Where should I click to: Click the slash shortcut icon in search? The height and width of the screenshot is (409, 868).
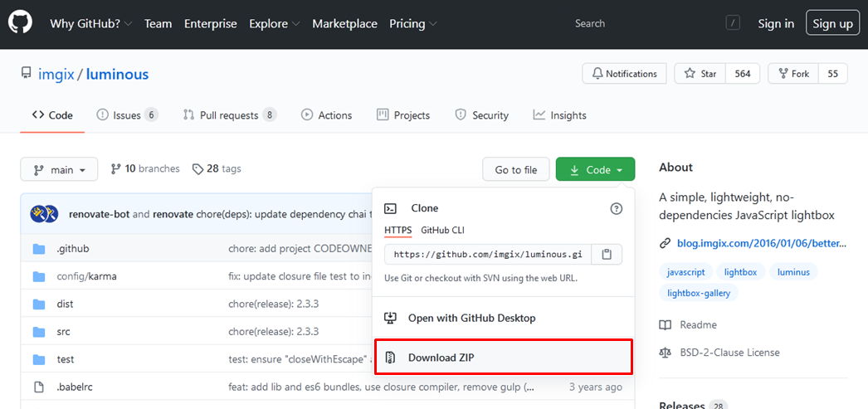pos(733,23)
